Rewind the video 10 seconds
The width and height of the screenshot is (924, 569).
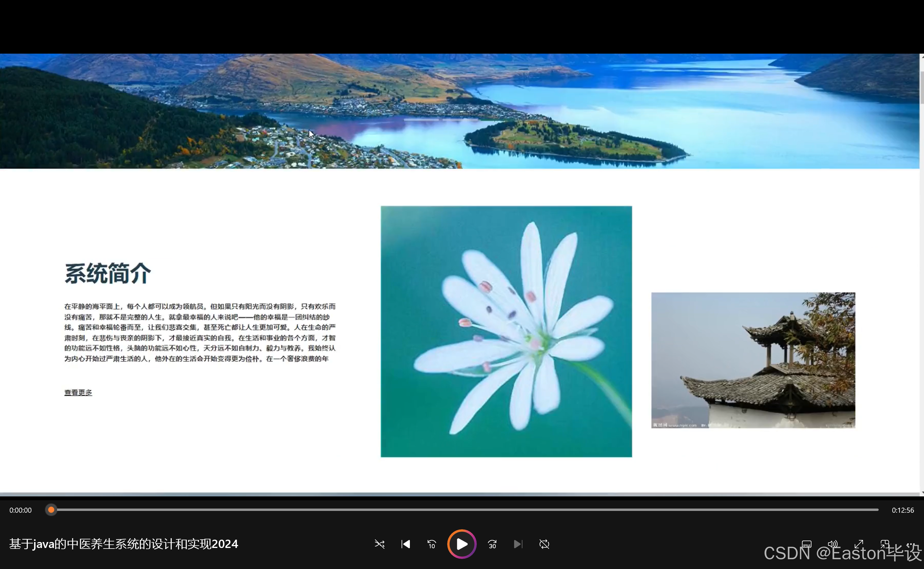(x=431, y=544)
